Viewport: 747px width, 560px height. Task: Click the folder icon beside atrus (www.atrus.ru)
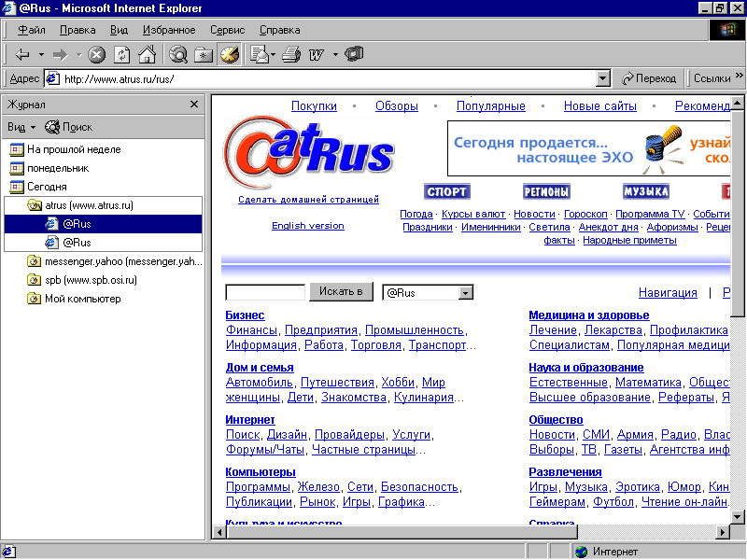coord(35,205)
